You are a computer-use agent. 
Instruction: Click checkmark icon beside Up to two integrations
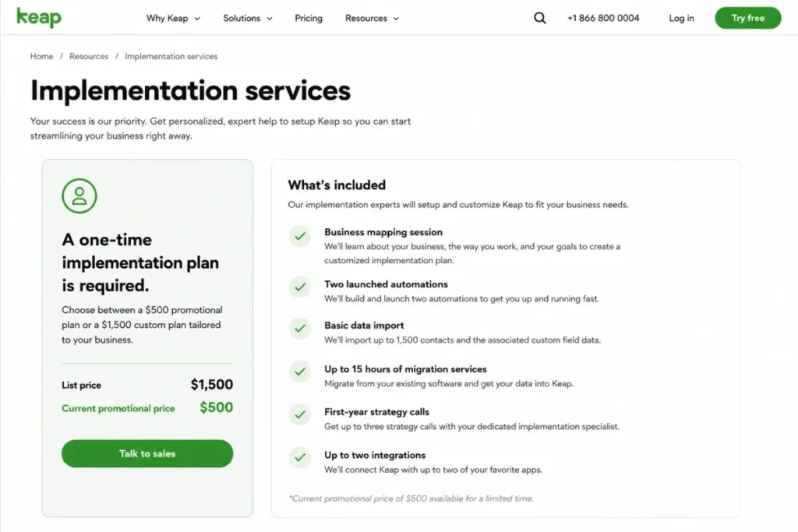(300, 458)
